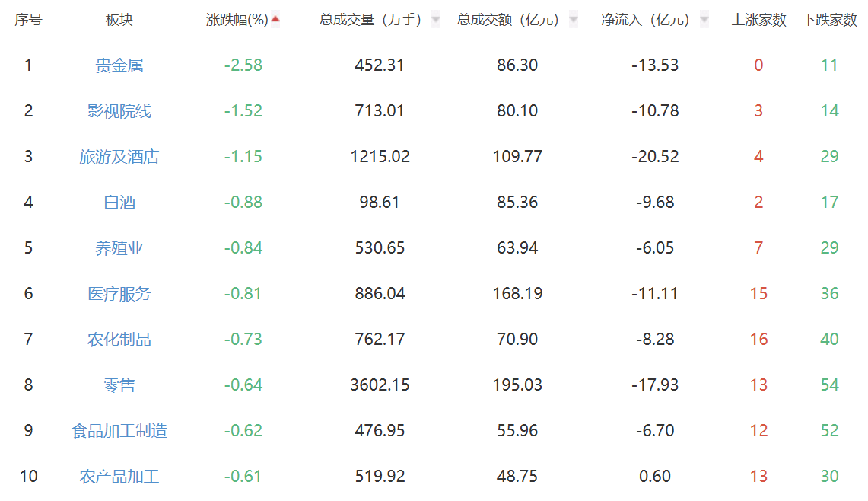Open the 医疗服务 sector link
This screenshot has height=501, width=868.
119,294
